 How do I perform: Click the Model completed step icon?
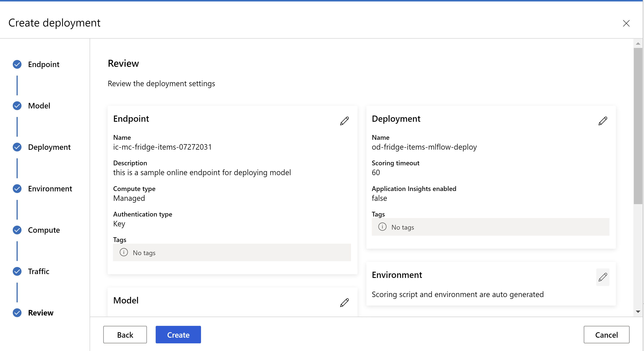[17, 106]
